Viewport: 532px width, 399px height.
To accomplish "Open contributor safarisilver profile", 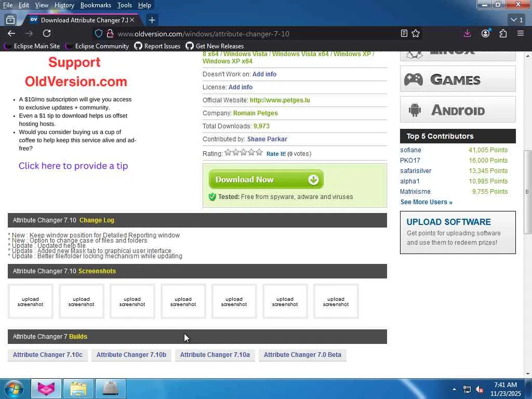I will (x=416, y=170).
